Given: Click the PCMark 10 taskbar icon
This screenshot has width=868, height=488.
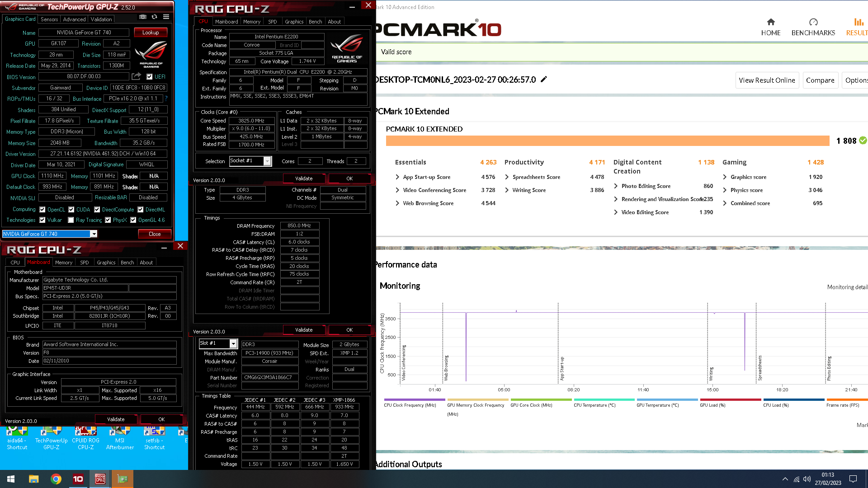Looking at the screenshot, I should tap(78, 479).
